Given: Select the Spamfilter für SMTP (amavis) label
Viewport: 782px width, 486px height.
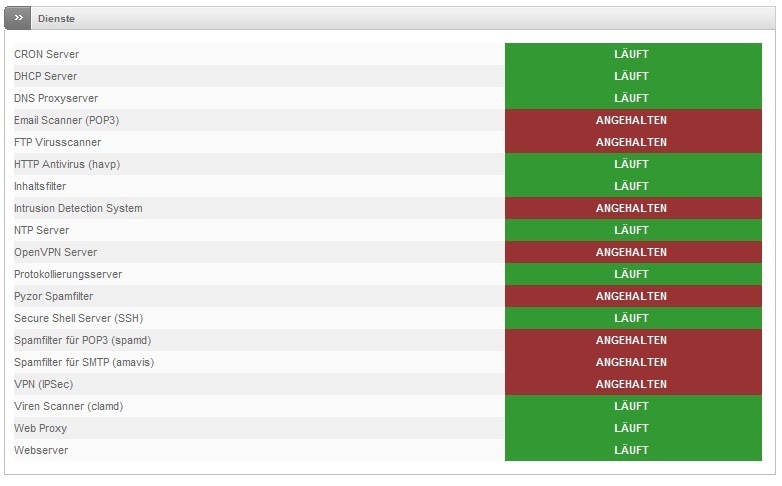Looking at the screenshot, I should tap(84, 362).
